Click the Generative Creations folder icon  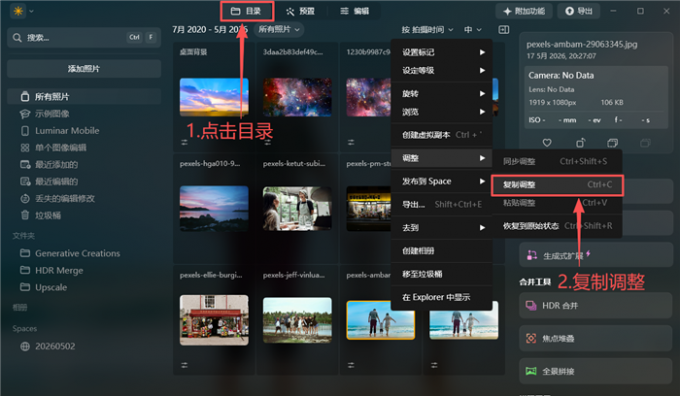[x=25, y=253]
